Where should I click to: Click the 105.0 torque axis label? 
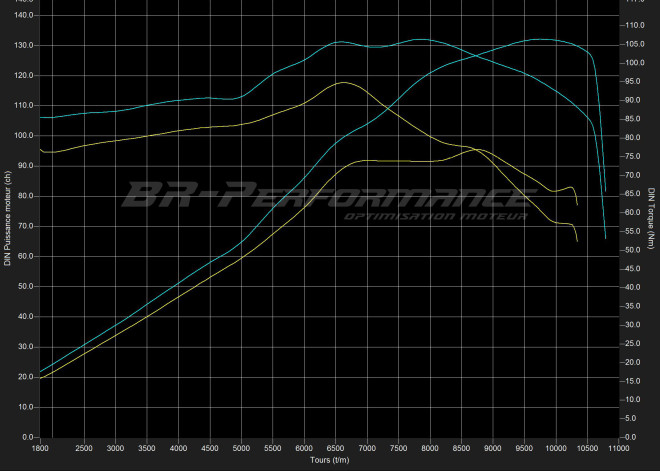(635, 44)
